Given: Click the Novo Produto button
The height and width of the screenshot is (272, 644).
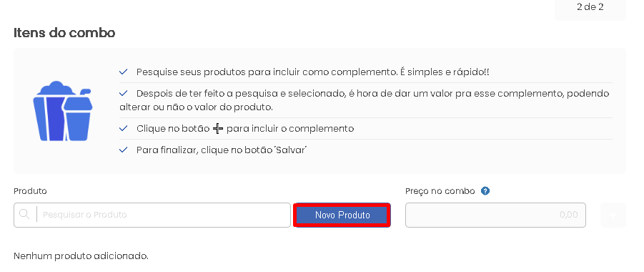Looking at the screenshot, I should coord(342,215).
